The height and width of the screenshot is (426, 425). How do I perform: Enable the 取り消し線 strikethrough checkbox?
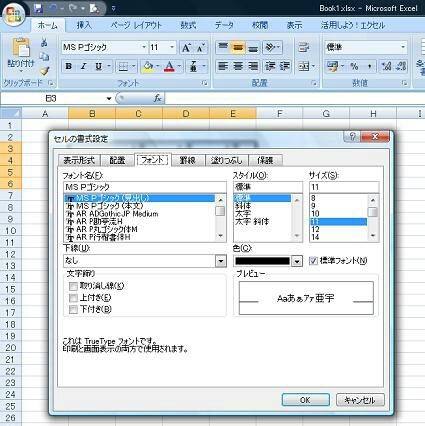(x=73, y=286)
